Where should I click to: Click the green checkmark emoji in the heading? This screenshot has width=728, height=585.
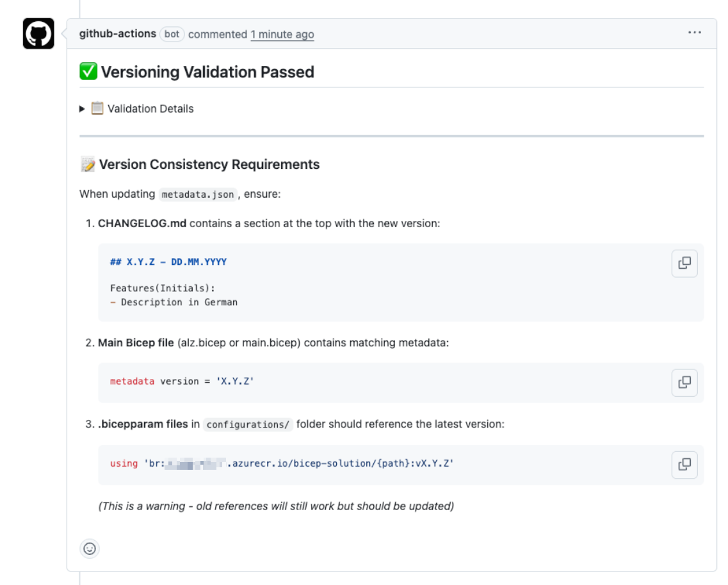point(88,72)
